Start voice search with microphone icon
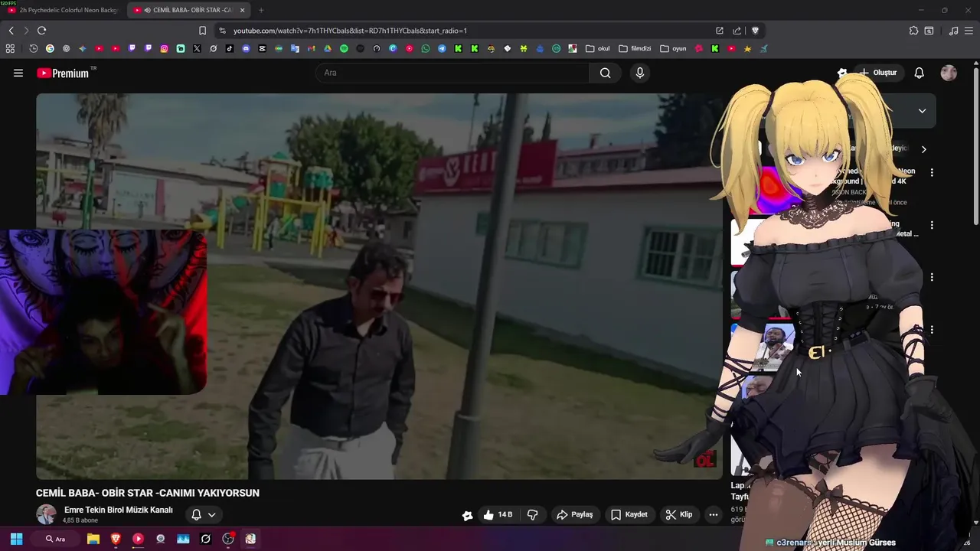The image size is (980, 551). (640, 73)
